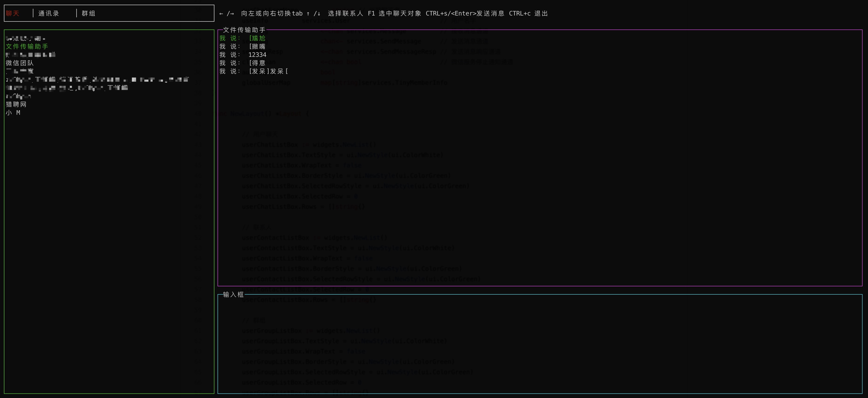Select the 群组 tab
The width and height of the screenshot is (868, 398).
point(89,13)
